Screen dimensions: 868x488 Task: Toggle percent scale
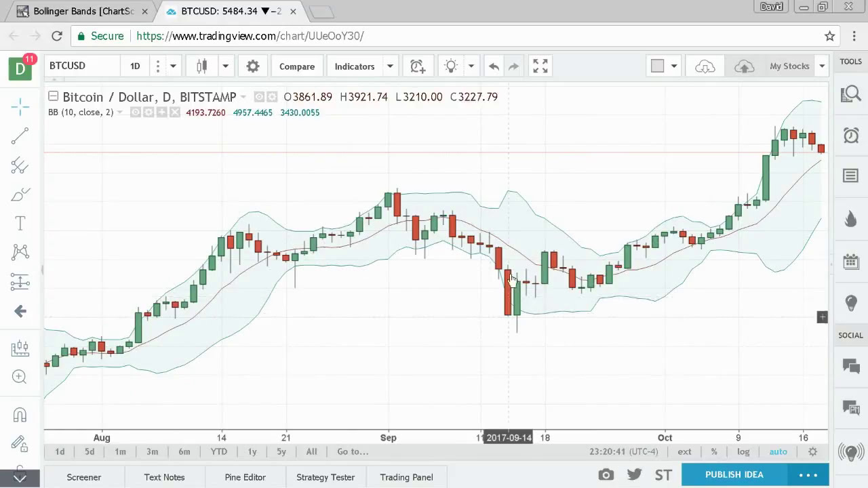pyautogui.click(x=714, y=451)
